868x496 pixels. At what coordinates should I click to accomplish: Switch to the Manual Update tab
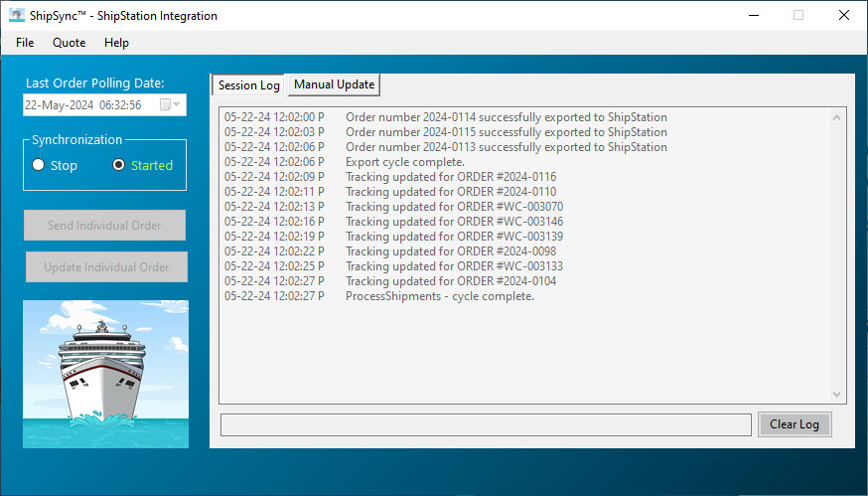coord(335,84)
